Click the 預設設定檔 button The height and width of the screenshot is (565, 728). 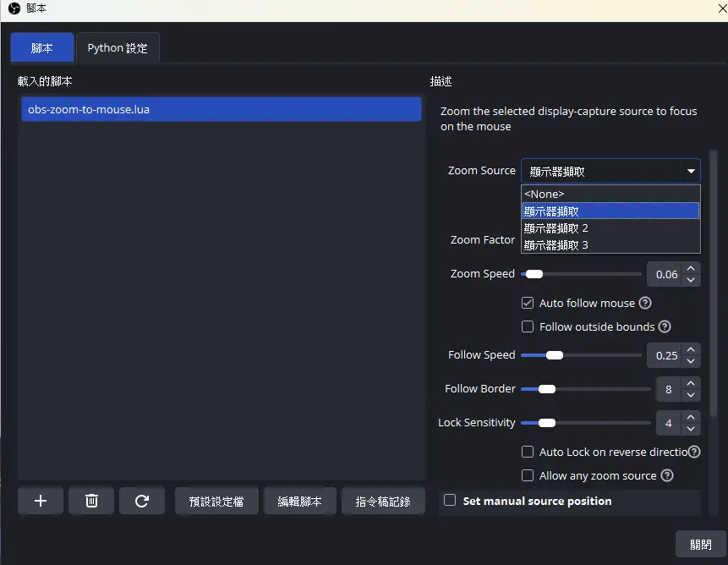point(216,502)
